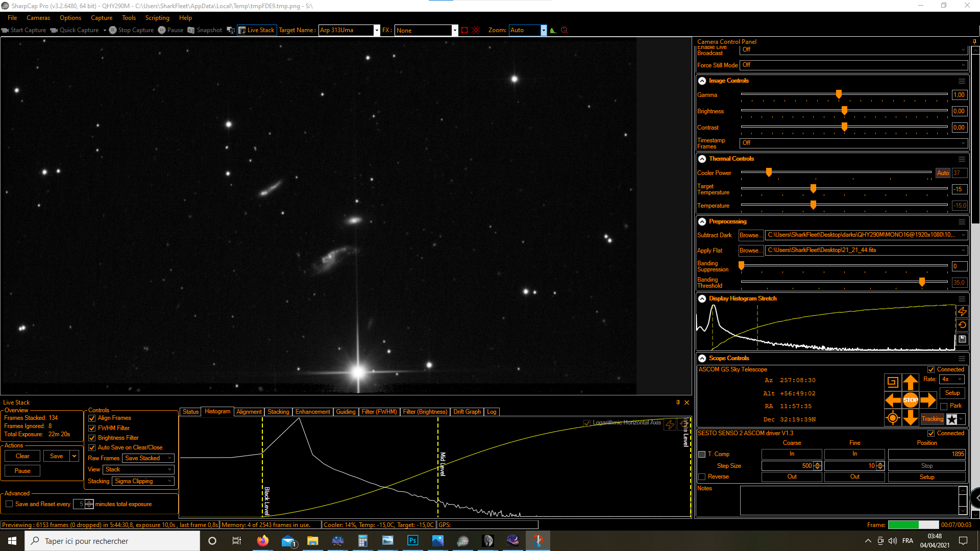The image size is (980, 551).
Task: Open the Rate 4x dropdown
Action: (952, 379)
